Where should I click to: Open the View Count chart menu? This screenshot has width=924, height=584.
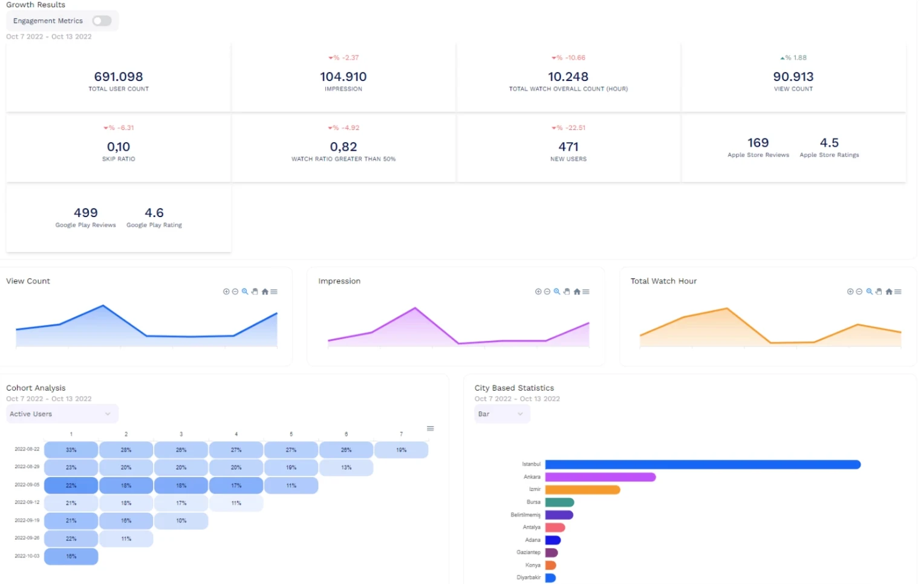coord(274,291)
